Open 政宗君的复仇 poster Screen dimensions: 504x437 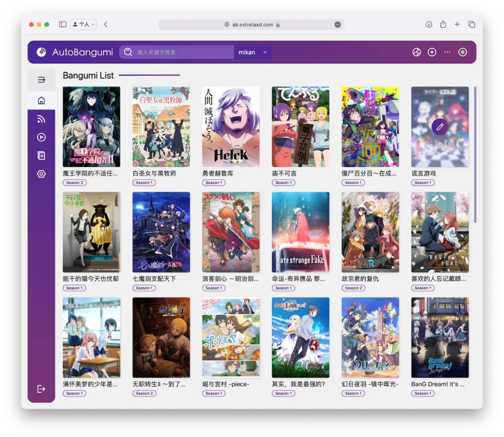pyautogui.click(x=370, y=232)
